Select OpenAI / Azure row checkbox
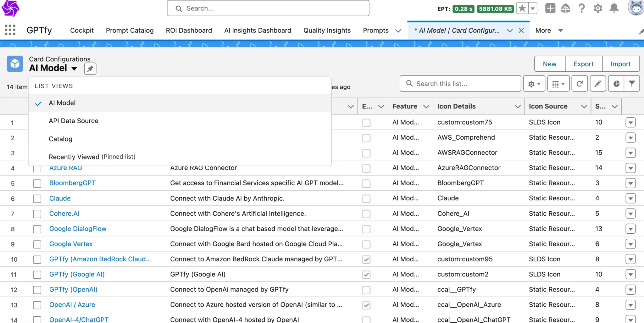The image size is (644, 323). tap(37, 305)
